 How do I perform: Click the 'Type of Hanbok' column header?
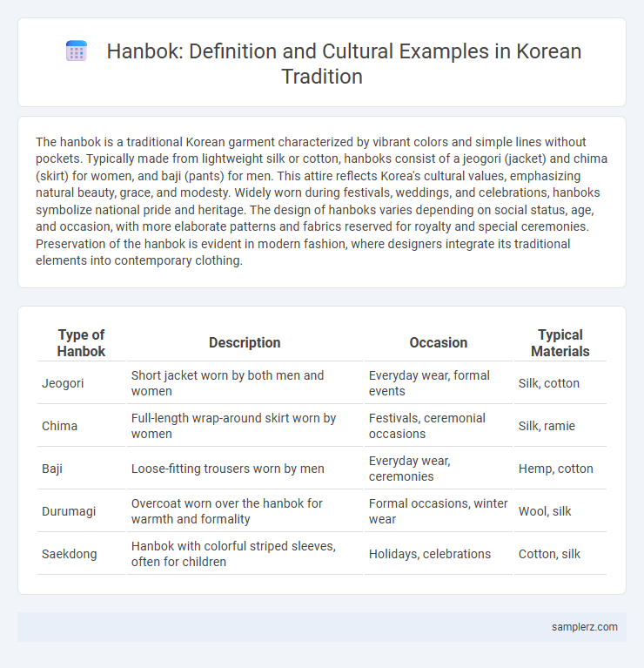pos(81,343)
